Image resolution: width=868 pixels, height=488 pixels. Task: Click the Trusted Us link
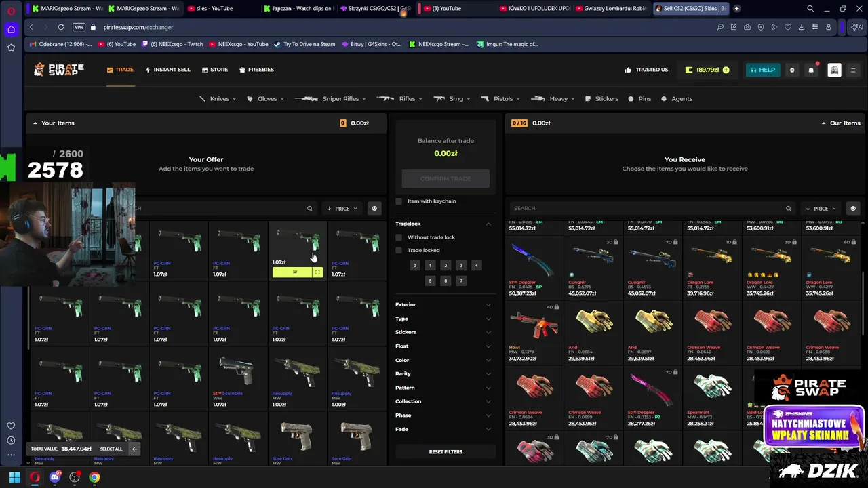646,70
